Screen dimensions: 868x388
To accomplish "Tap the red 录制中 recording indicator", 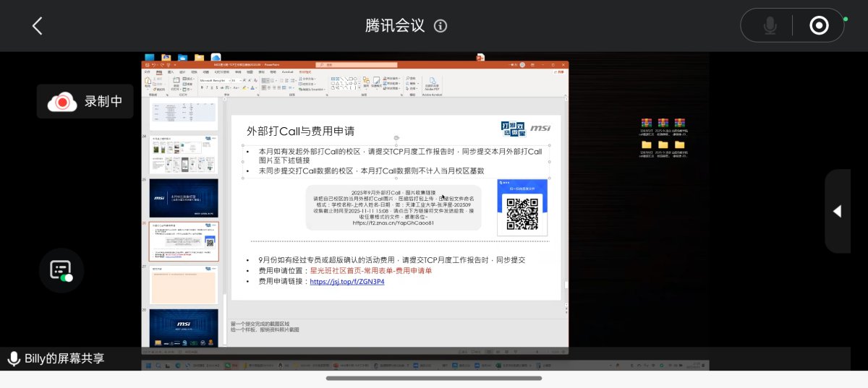I will (85, 102).
